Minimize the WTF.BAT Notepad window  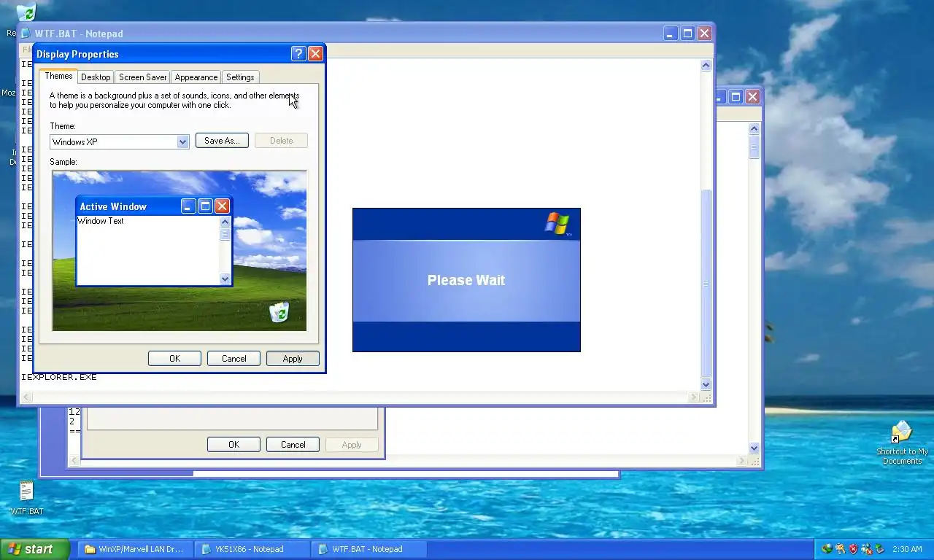[671, 34]
